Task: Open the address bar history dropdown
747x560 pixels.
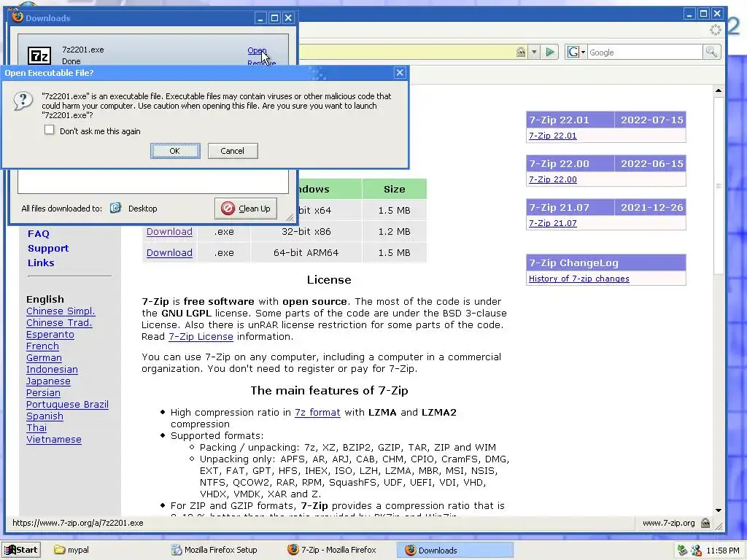Action: (x=534, y=52)
